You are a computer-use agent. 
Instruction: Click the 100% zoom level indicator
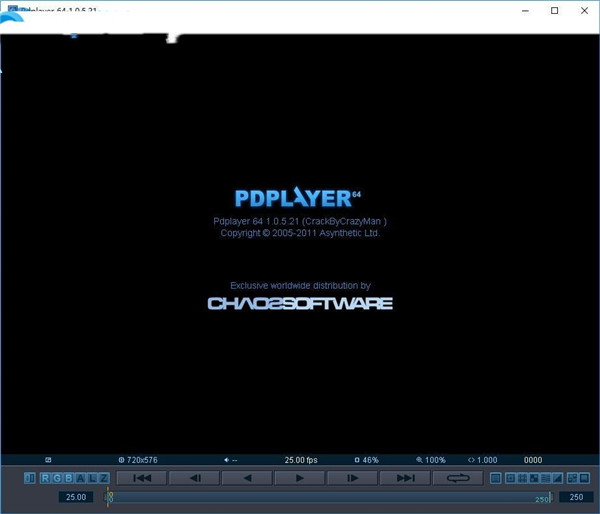pyautogui.click(x=431, y=460)
